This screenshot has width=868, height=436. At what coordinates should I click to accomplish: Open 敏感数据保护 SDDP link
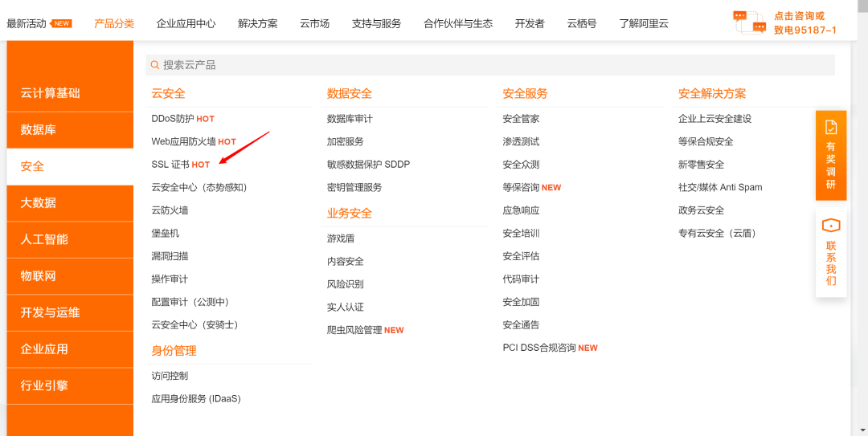click(369, 165)
